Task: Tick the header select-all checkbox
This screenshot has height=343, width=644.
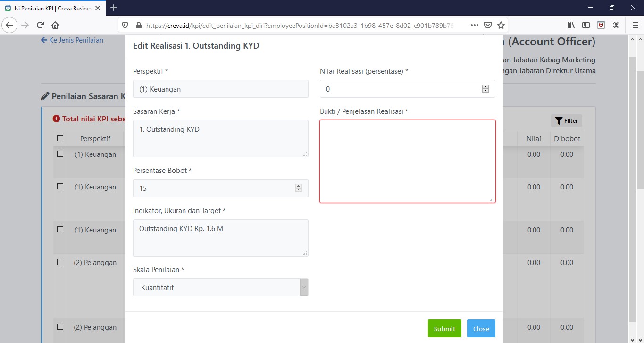Action: (x=60, y=138)
